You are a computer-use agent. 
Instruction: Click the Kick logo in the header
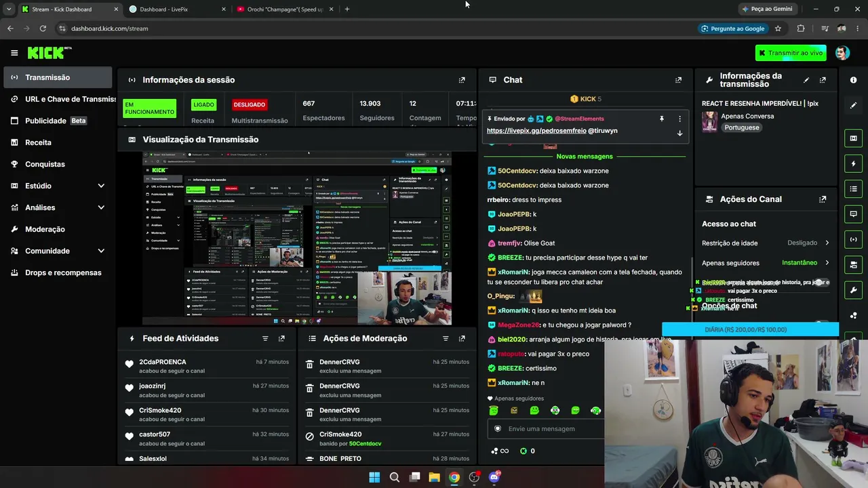point(50,53)
